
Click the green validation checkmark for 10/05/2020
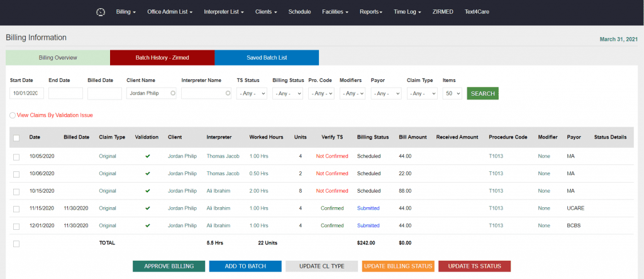[x=147, y=156]
